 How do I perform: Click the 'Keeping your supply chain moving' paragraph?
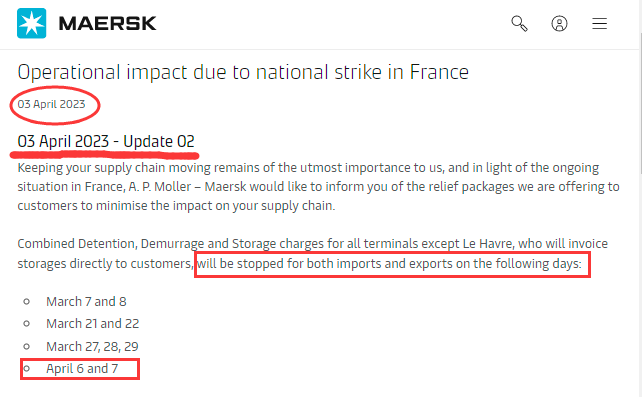tap(318, 187)
